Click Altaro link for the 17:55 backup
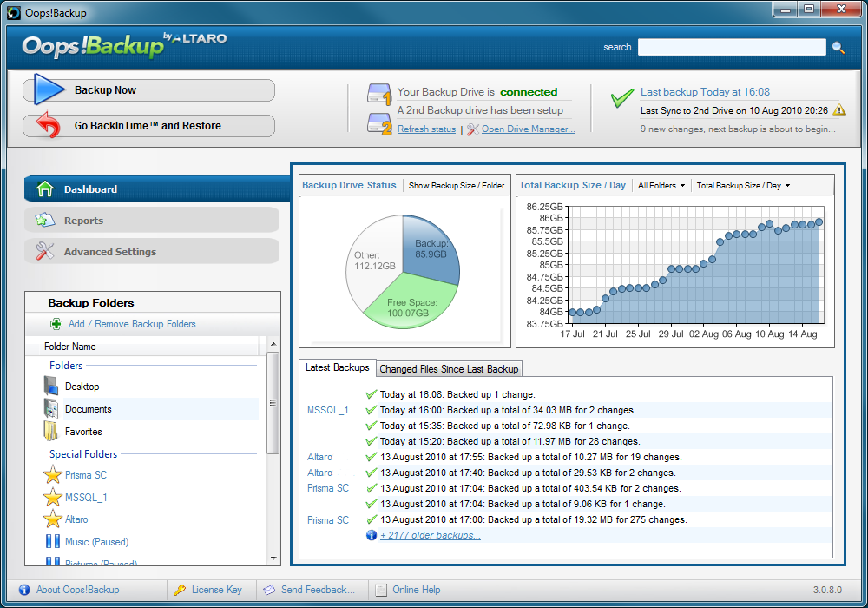The image size is (868, 608). pyautogui.click(x=320, y=457)
